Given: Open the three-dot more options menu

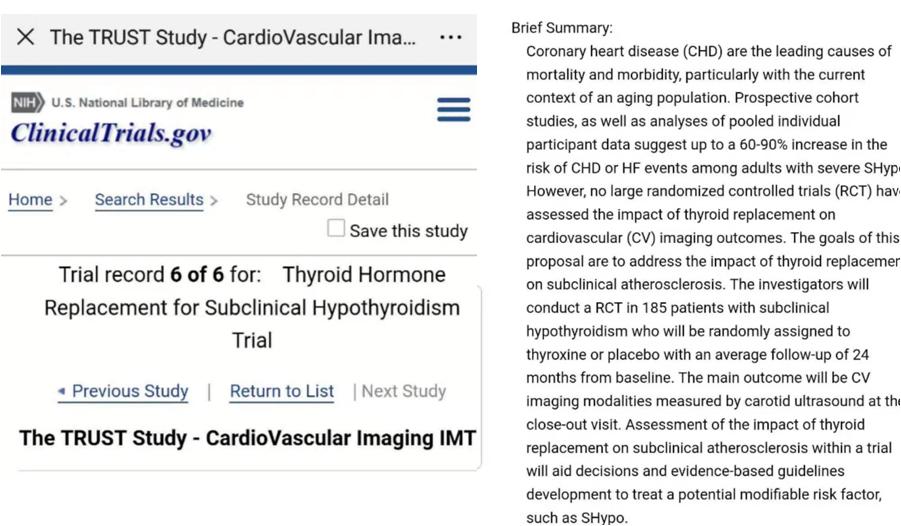Looking at the screenshot, I should [x=451, y=37].
